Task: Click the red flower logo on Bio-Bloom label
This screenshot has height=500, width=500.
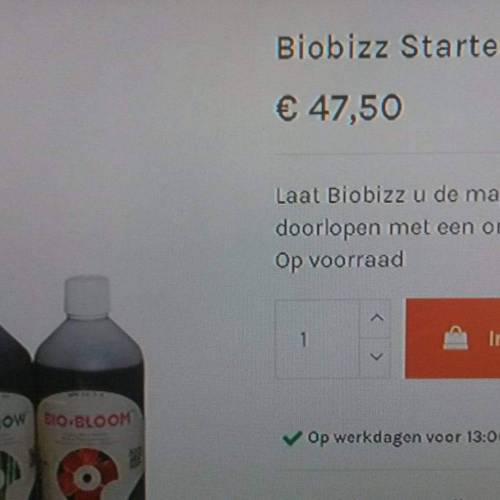Action: 87,475
